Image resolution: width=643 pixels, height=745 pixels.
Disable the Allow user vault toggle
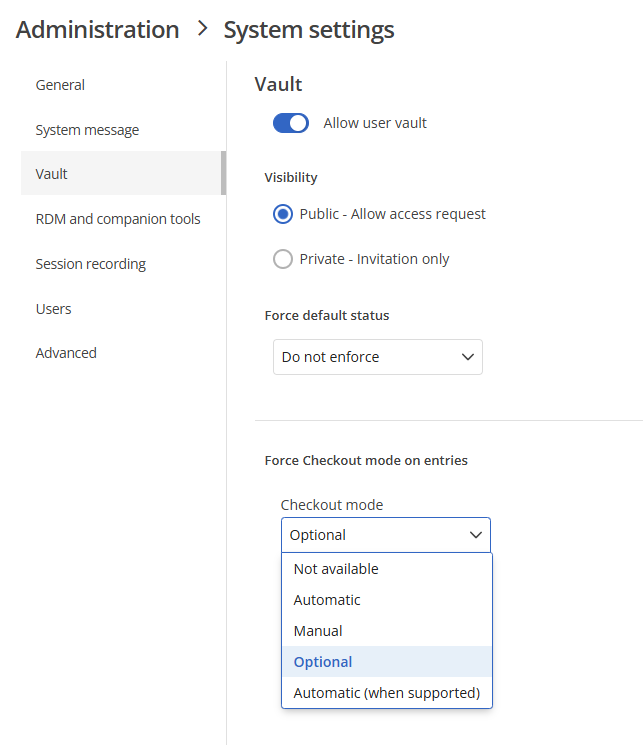coord(291,123)
